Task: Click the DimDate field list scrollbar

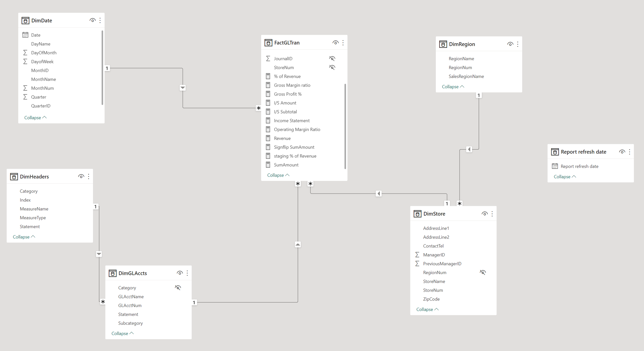Action: [102, 68]
